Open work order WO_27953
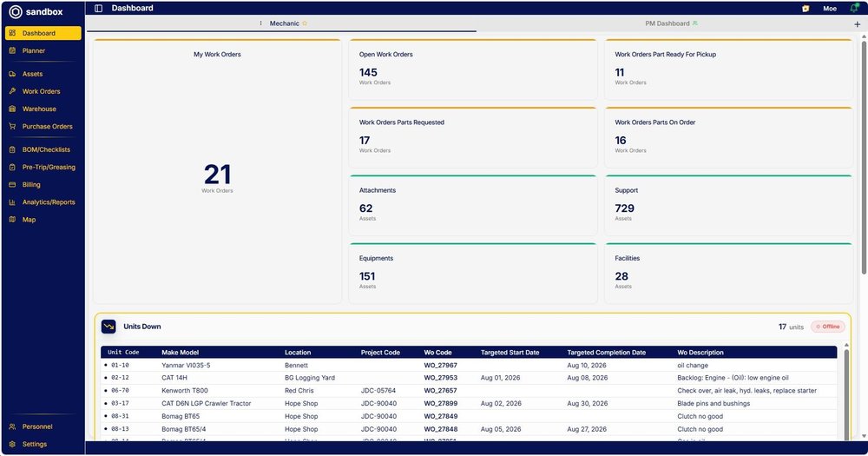 pyautogui.click(x=441, y=378)
